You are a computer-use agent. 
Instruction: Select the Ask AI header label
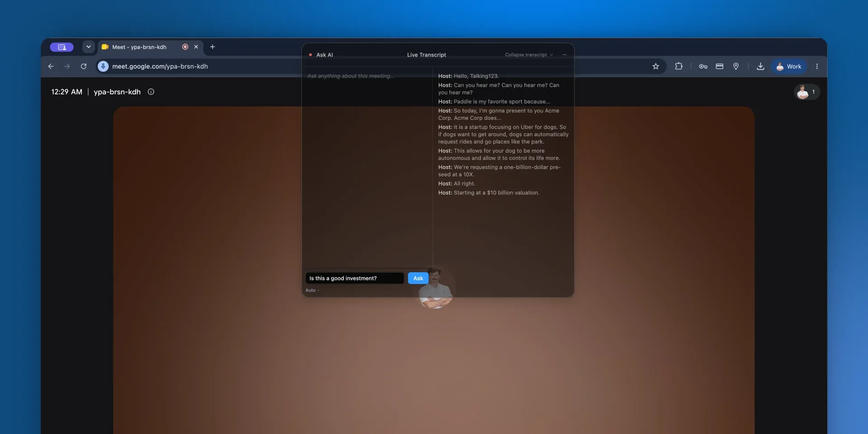tap(325, 55)
